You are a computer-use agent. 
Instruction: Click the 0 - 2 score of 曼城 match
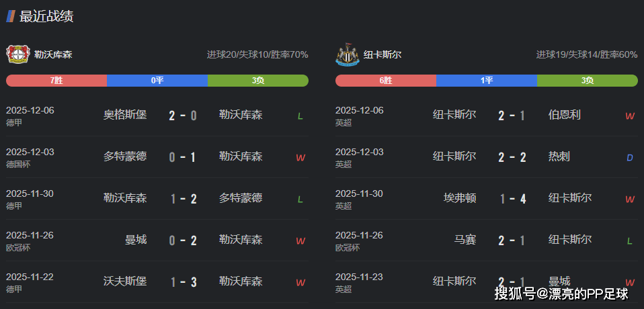coord(183,240)
